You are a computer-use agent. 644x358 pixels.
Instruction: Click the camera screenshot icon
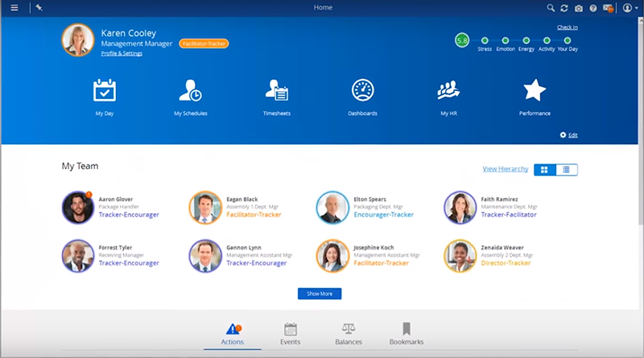(x=579, y=7)
